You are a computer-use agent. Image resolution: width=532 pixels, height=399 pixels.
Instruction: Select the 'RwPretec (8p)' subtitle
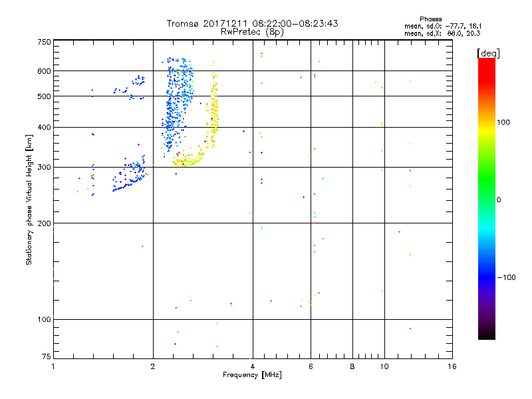[x=252, y=32]
